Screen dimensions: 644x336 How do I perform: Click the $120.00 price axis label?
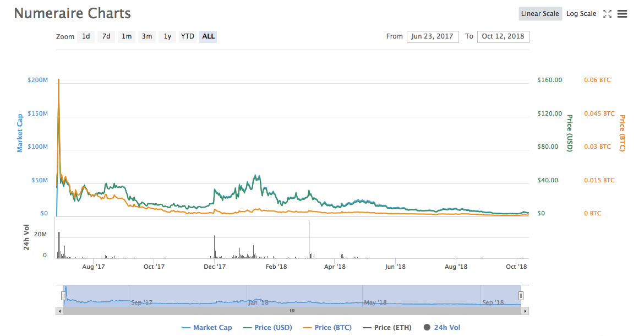click(x=549, y=114)
